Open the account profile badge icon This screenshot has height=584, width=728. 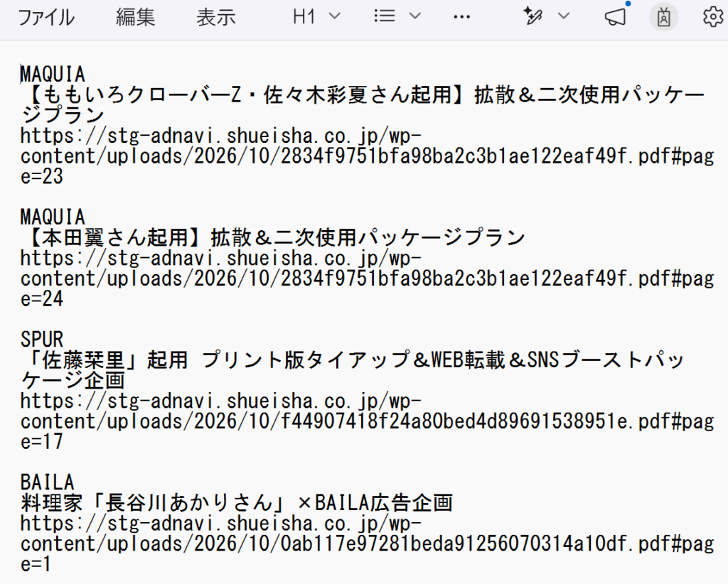point(663,17)
